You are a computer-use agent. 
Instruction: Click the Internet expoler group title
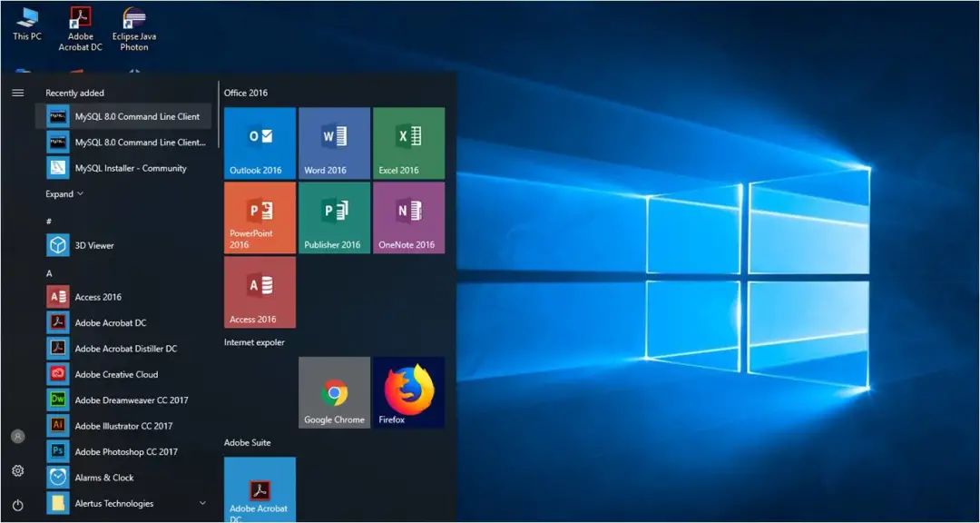click(254, 342)
